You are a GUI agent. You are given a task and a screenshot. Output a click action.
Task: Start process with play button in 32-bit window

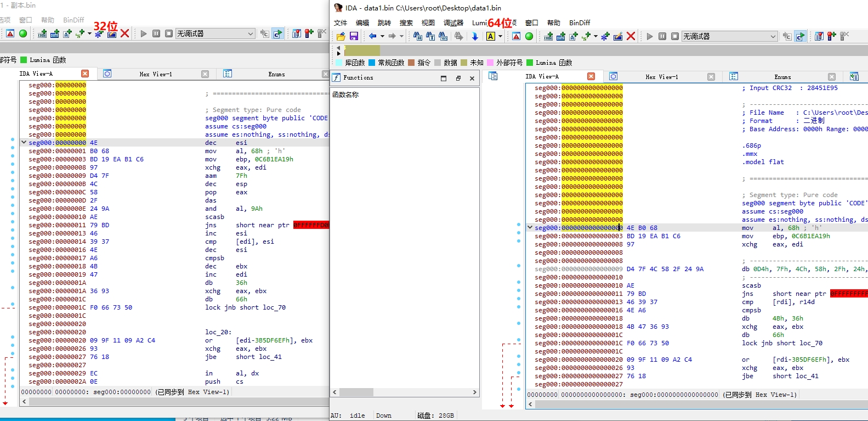click(144, 33)
